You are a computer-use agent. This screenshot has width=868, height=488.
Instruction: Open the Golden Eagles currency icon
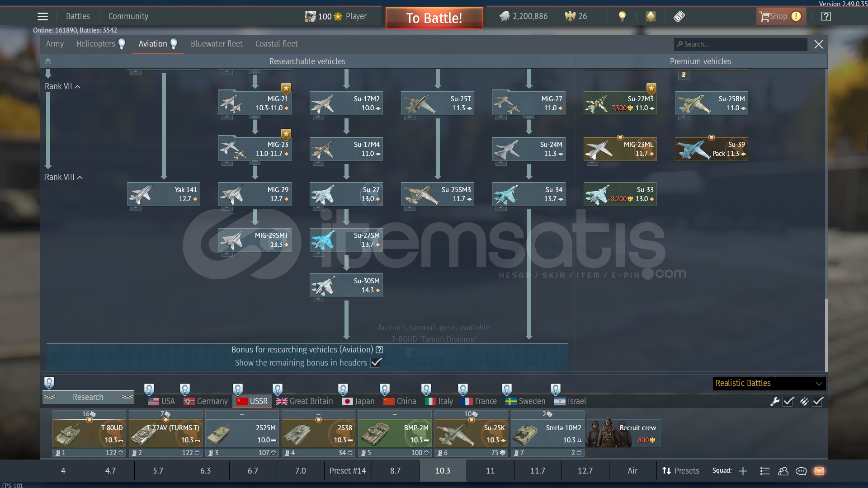click(570, 17)
